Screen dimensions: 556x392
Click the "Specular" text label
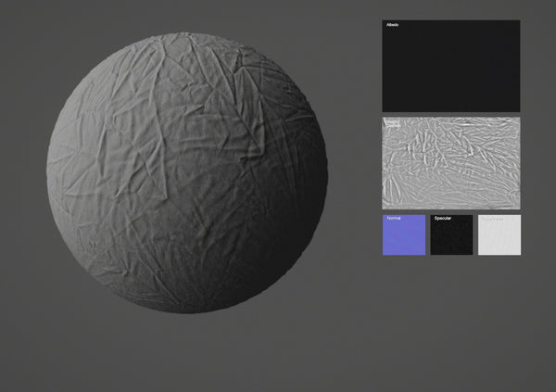pos(443,220)
